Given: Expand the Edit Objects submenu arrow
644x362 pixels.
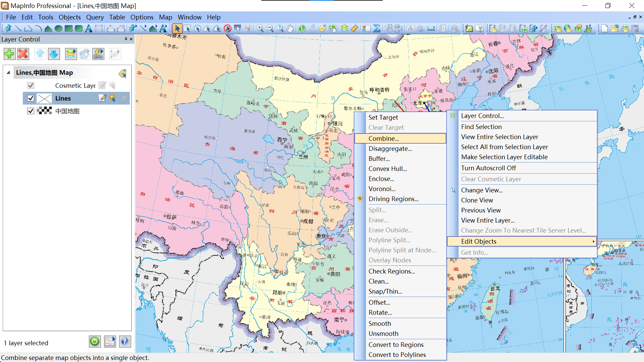Looking at the screenshot, I should pyautogui.click(x=593, y=241).
